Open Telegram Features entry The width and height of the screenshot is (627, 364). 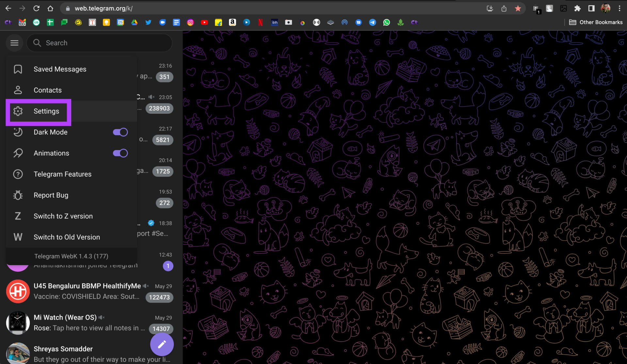(x=62, y=174)
